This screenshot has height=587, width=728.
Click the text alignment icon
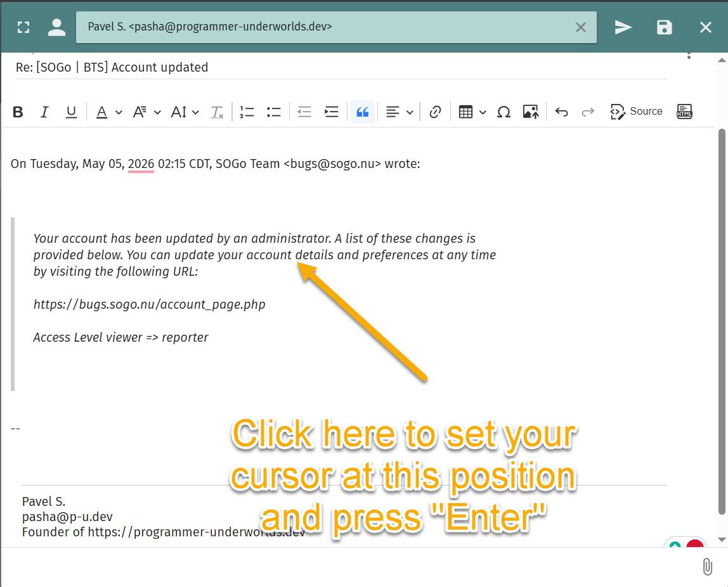tap(393, 112)
